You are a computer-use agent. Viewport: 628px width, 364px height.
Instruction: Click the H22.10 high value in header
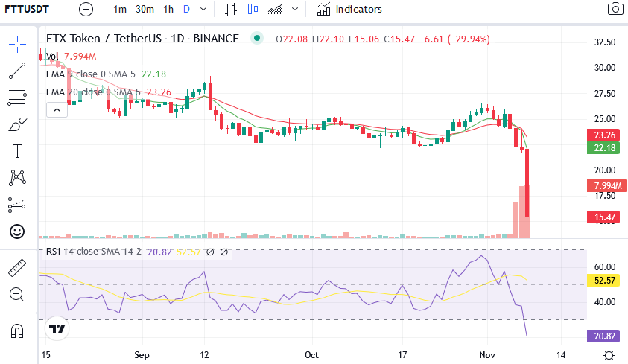click(328, 39)
